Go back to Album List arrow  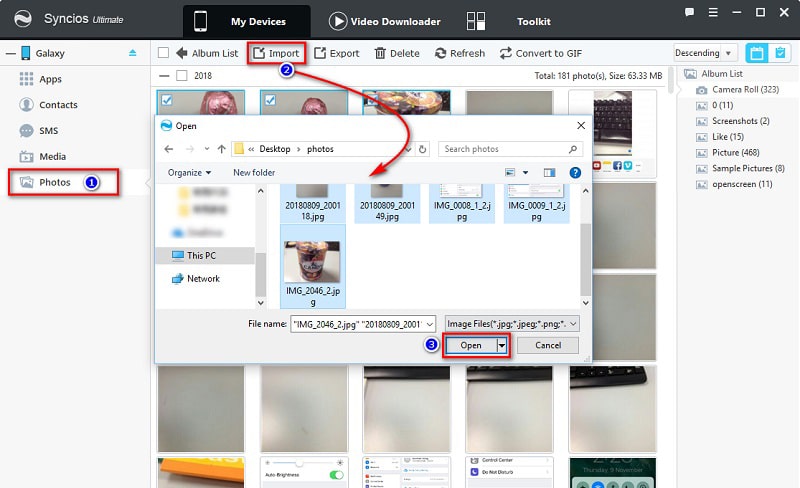coord(182,53)
